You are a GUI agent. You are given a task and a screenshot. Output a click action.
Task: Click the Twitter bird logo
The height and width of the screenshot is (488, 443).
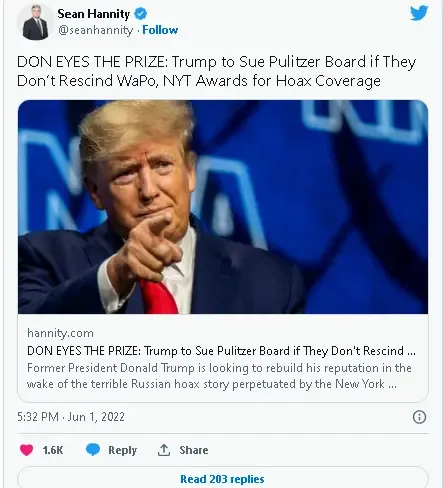click(419, 13)
